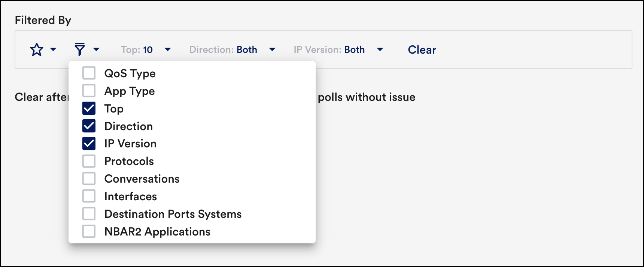
Task: Enable the QoS Type checkbox
Action: pos(89,73)
